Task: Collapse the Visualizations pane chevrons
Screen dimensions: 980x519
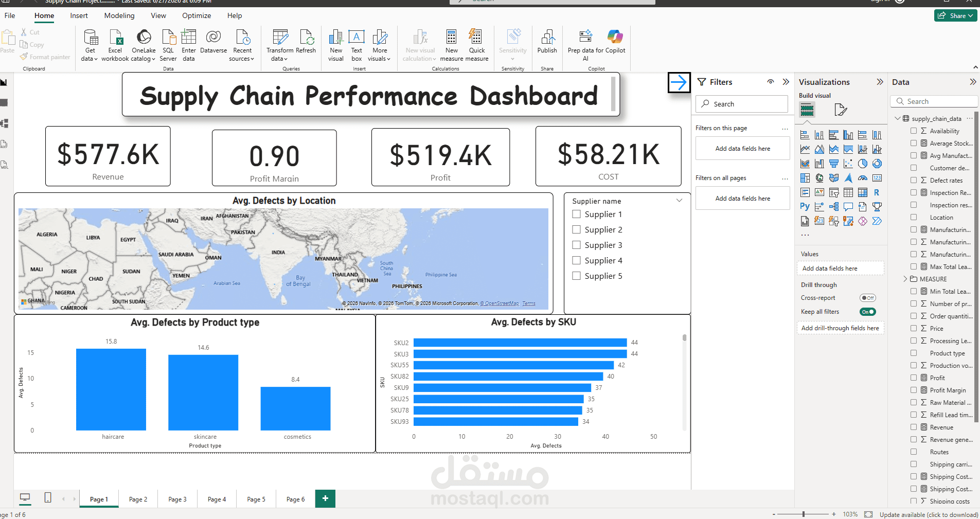Action: pyautogui.click(x=880, y=82)
